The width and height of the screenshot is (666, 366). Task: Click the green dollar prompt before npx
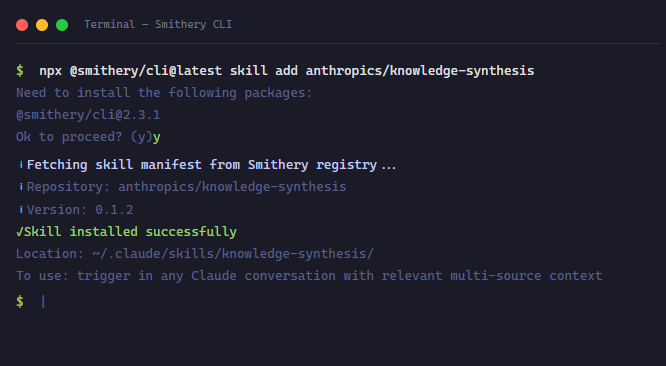[x=20, y=70]
